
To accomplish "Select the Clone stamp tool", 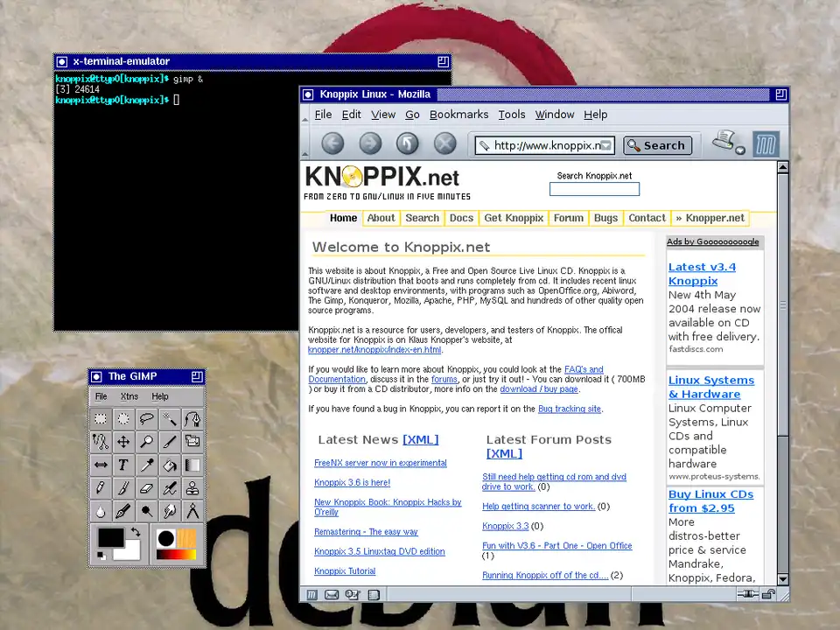I will 192,488.
